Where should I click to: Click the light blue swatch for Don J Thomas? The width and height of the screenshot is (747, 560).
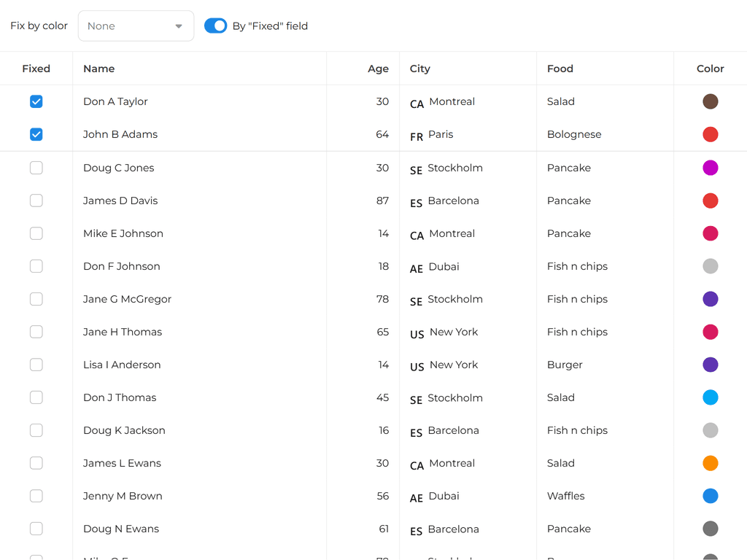[711, 397]
